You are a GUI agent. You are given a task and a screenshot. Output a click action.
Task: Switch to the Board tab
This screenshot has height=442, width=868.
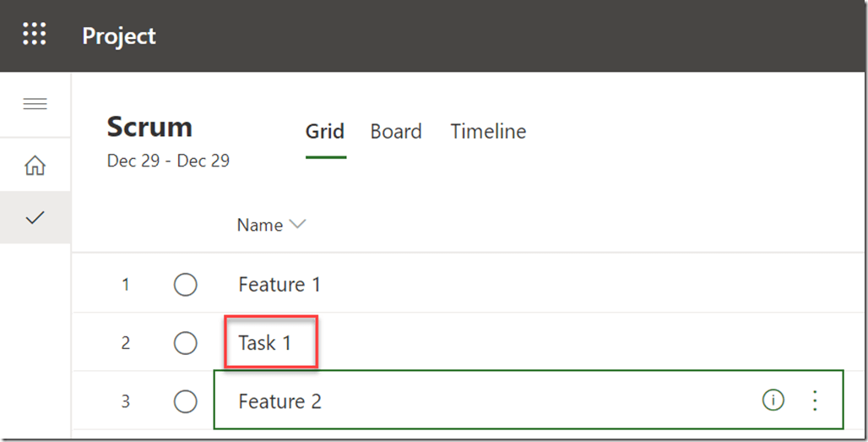pos(396,132)
